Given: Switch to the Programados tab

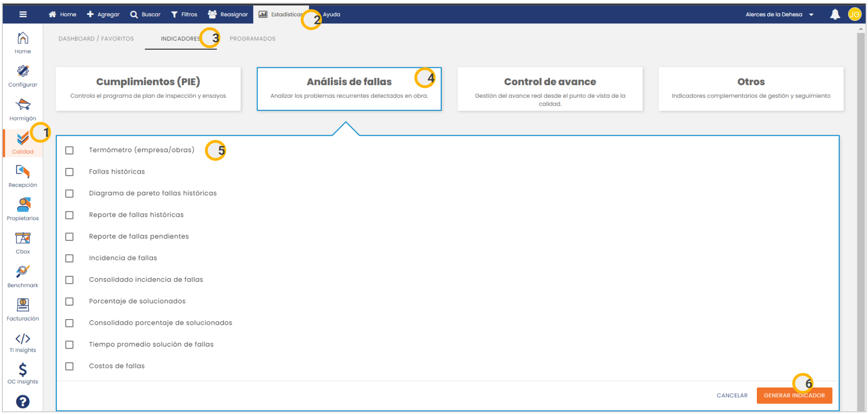Looking at the screenshot, I should click(252, 39).
